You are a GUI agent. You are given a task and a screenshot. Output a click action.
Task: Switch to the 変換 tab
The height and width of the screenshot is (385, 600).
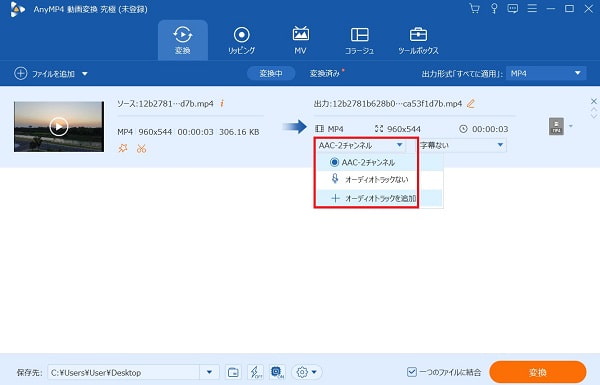click(x=183, y=40)
